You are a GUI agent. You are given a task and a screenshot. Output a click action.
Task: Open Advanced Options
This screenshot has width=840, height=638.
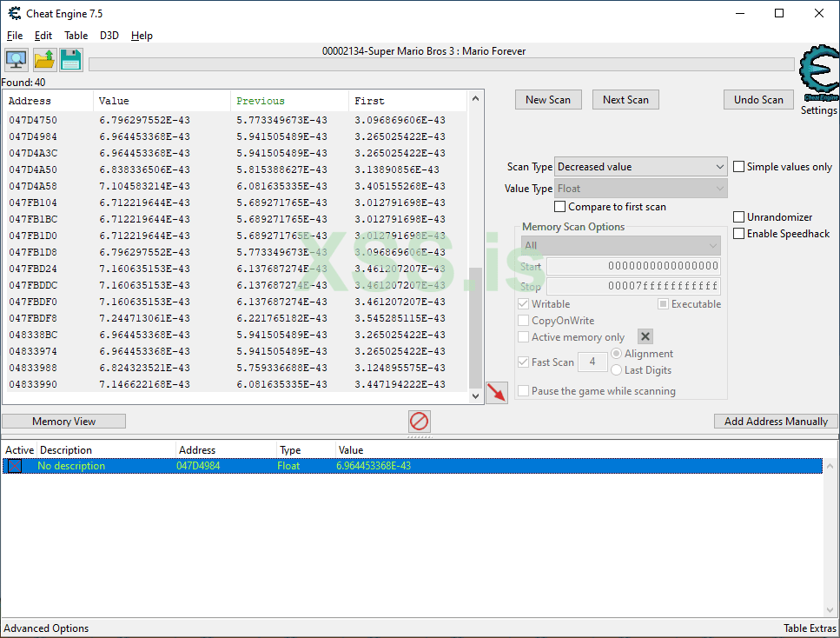click(46, 628)
